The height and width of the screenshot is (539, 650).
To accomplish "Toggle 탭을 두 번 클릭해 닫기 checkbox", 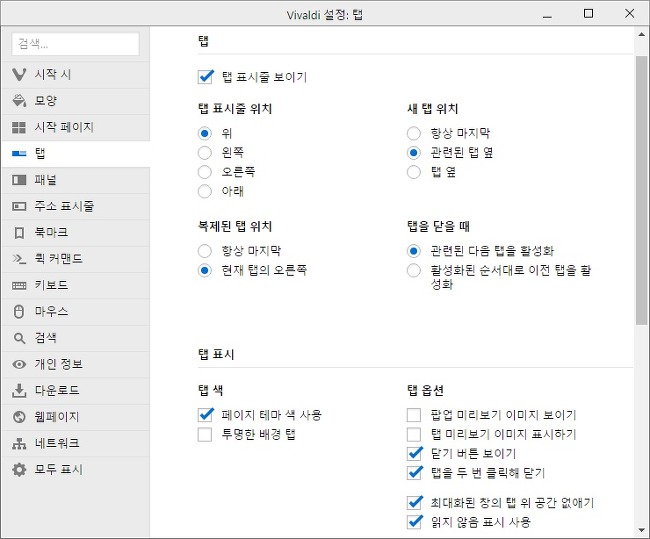I will point(415,473).
